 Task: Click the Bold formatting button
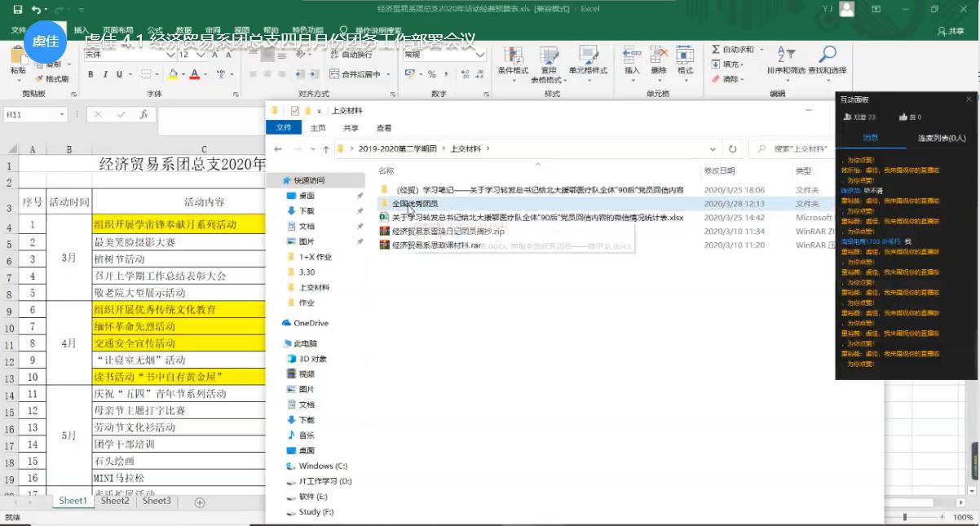pyautogui.click(x=91, y=74)
